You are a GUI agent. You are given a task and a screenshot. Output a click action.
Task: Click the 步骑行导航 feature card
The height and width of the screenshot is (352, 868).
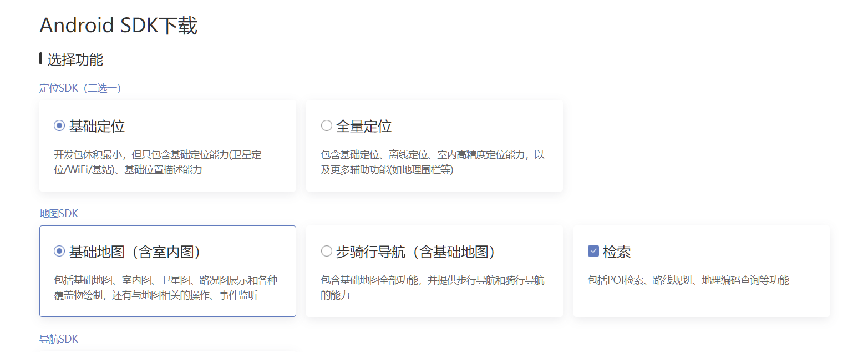434,271
